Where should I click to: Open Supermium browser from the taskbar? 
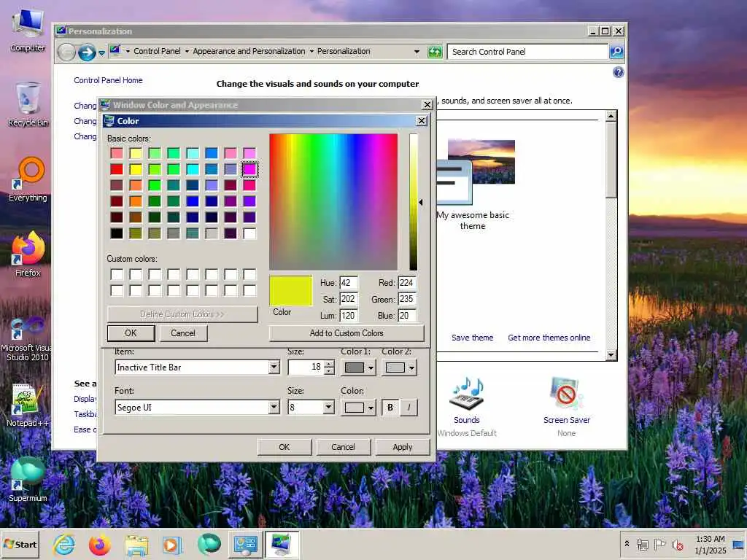point(209,544)
